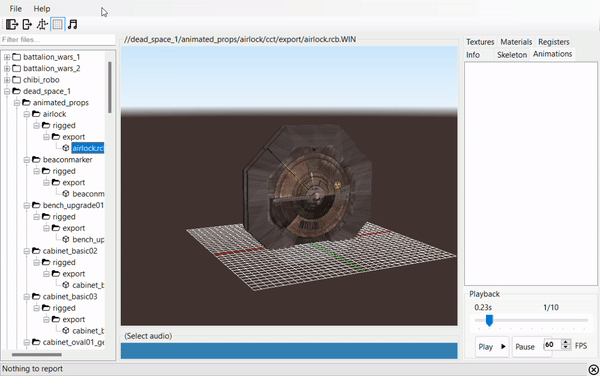Click the 'Nothing to report' status text

(32, 369)
